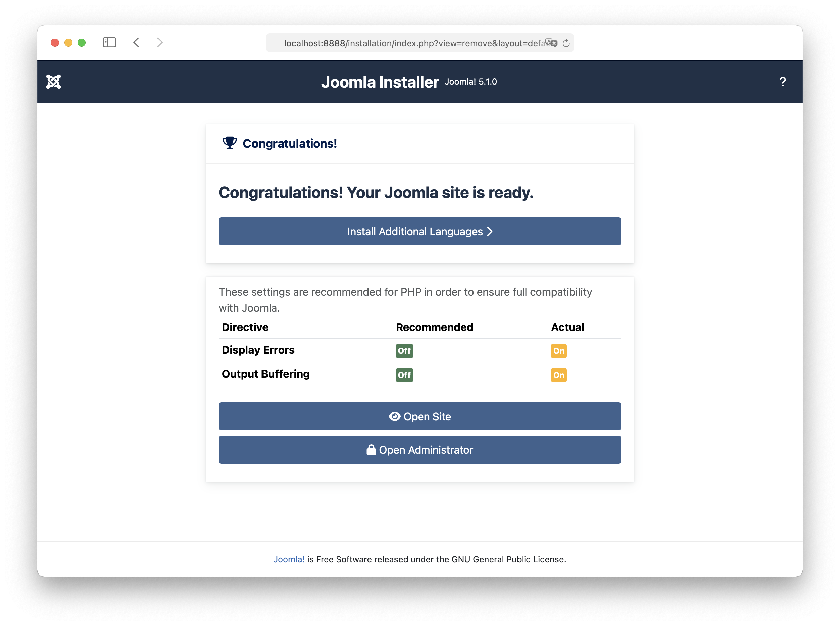The height and width of the screenshot is (626, 840).
Task: Click the lock icon on Open Administrator button
Action: click(370, 450)
